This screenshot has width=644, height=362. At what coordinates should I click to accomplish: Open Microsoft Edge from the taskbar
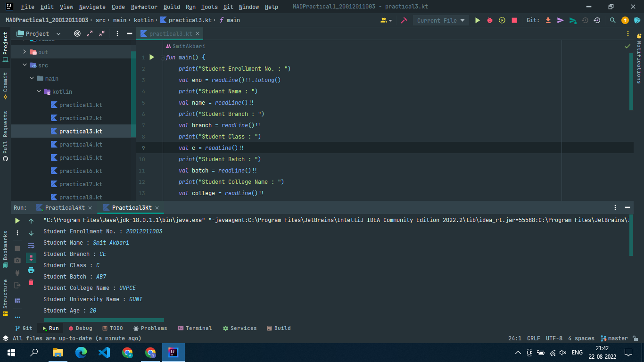pos(81,352)
